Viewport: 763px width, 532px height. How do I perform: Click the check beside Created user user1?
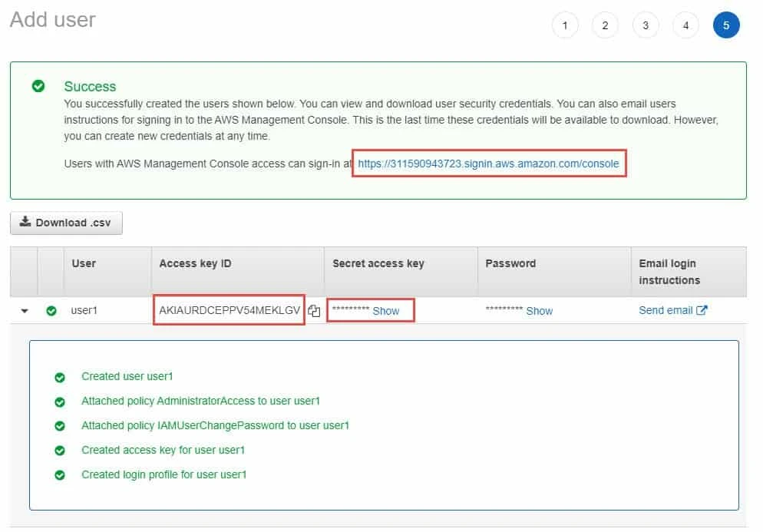(x=61, y=376)
